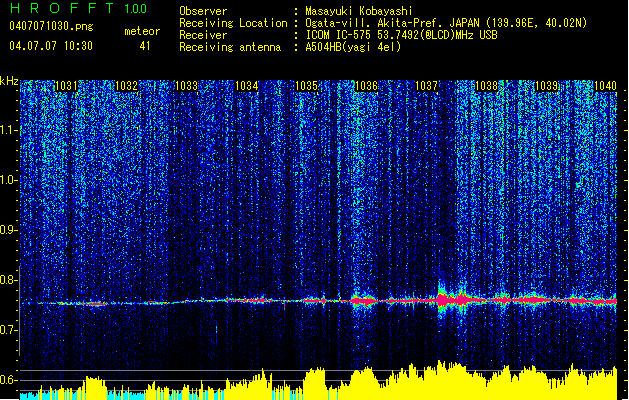Click the 1039 time marker
The image size is (629, 400).
pos(546,86)
